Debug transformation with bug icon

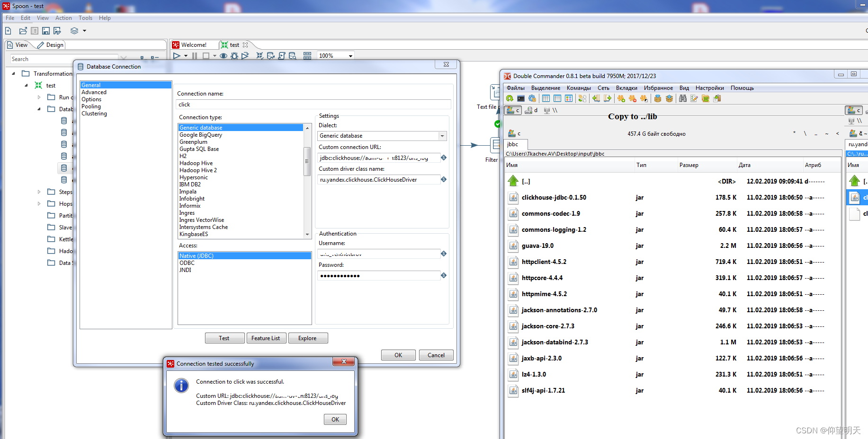point(234,56)
